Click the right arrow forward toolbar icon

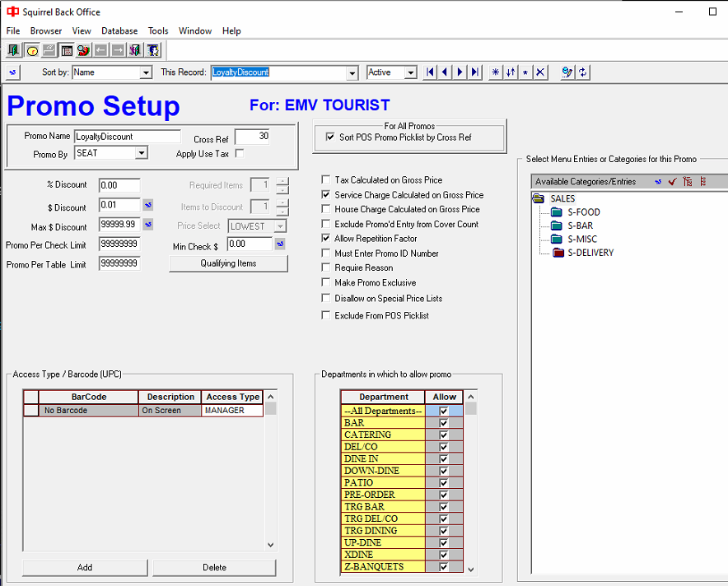coord(118,50)
